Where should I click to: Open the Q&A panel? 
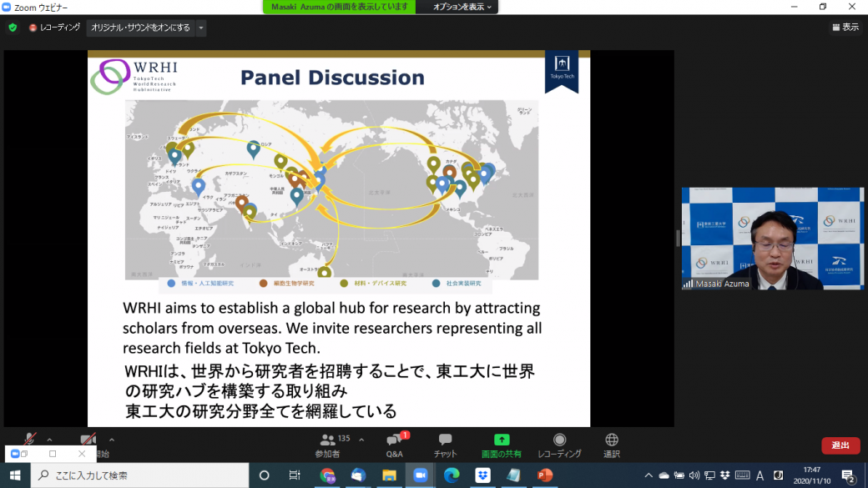point(395,445)
